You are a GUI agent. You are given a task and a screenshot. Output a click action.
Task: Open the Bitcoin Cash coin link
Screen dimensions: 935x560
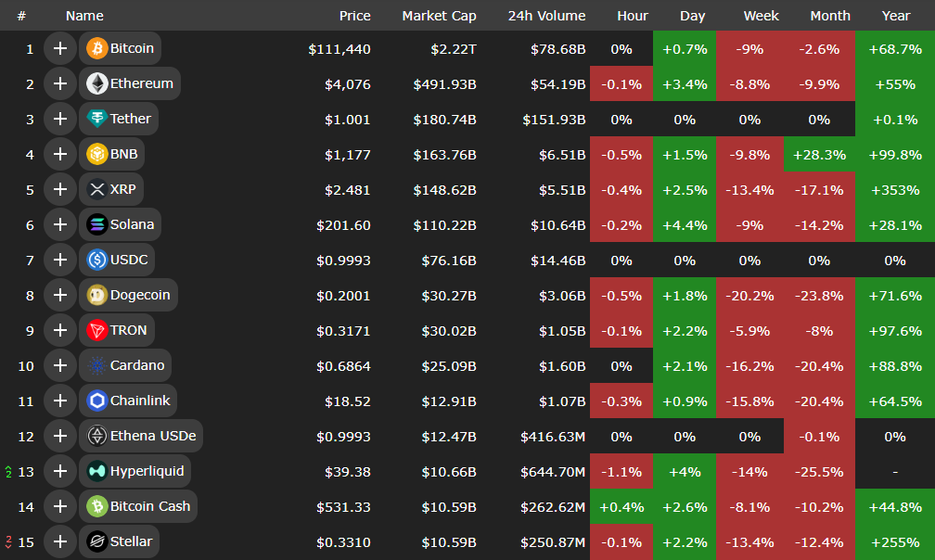(x=149, y=506)
